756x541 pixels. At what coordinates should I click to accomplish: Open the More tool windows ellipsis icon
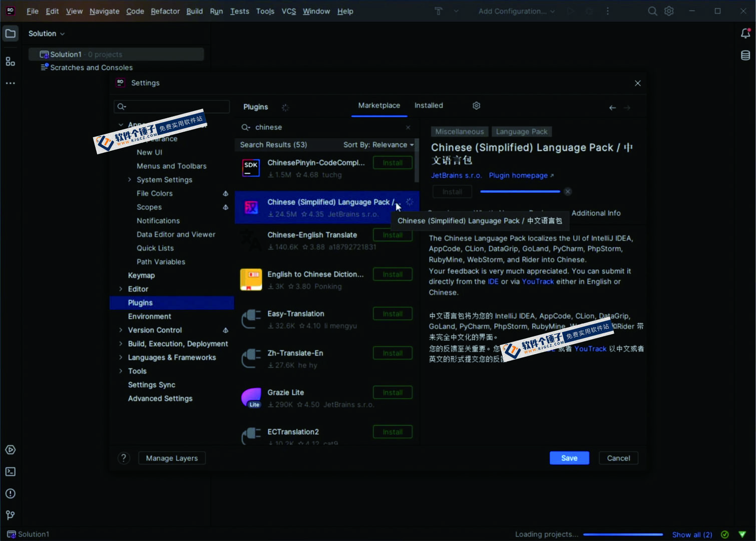10,83
